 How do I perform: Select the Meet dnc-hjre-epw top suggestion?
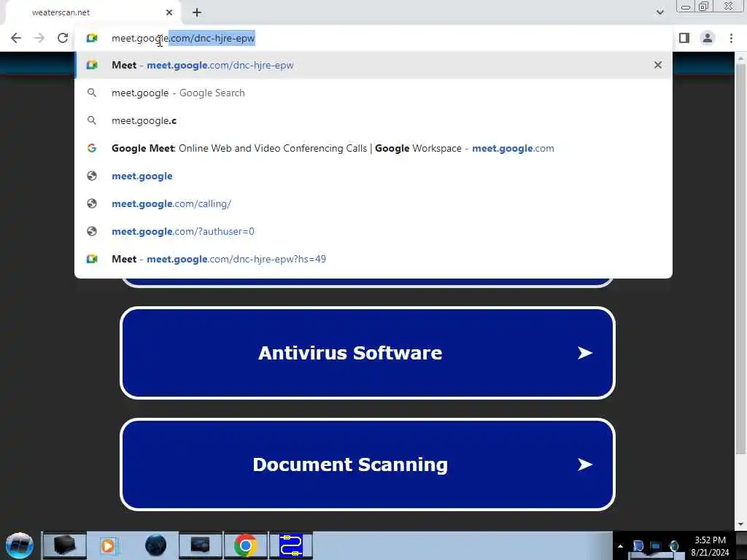[x=373, y=65]
